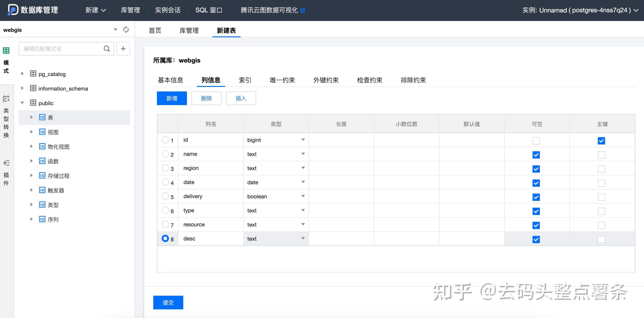Click the 新增 button
This screenshot has height=318, width=644.
coord(172,98)
